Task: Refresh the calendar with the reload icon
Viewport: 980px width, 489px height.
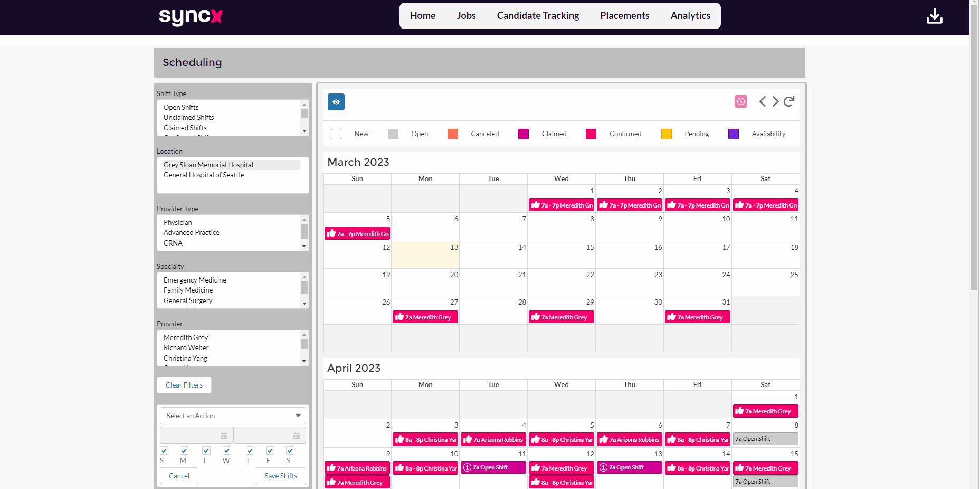Action: (788, 101)
